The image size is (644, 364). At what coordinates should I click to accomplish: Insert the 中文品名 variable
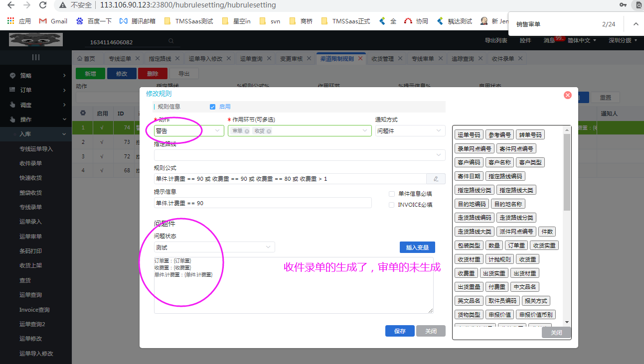tap(525, 287)
